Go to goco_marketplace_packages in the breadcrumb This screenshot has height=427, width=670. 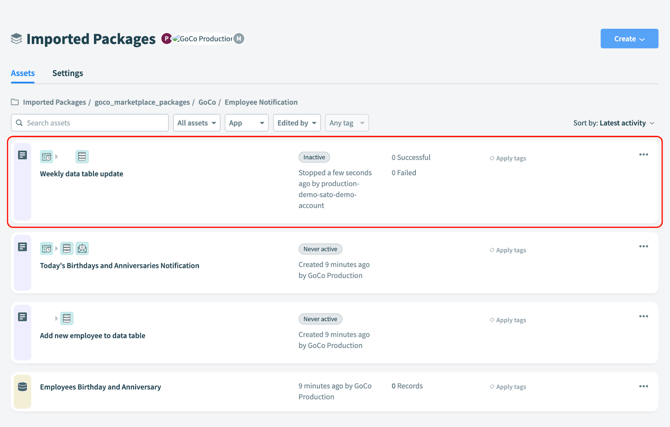142,102
